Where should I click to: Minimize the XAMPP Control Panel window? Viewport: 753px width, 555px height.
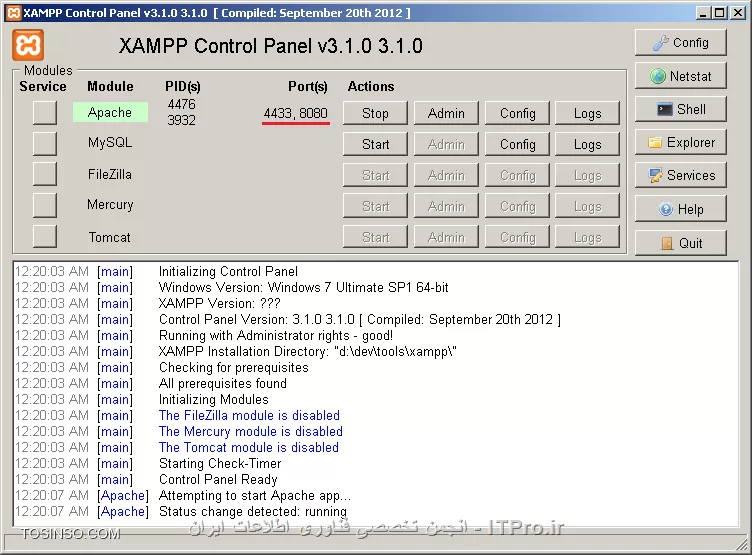tap(703, 13)
